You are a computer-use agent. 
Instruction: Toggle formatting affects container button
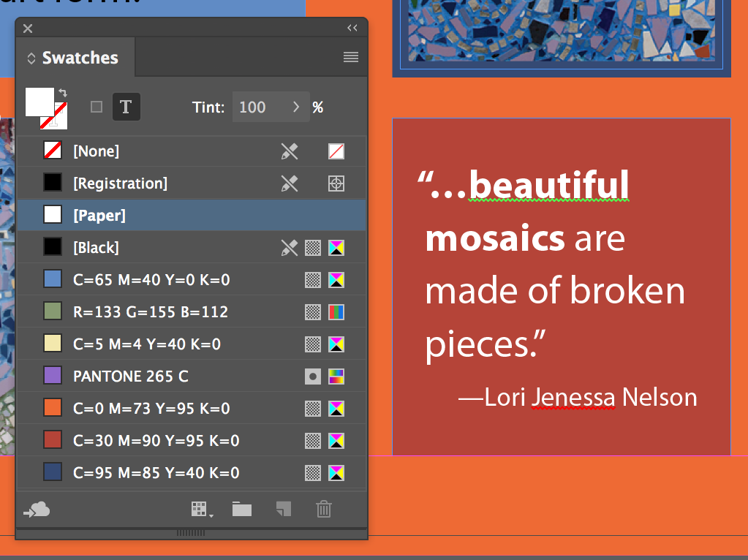point(97,107)
